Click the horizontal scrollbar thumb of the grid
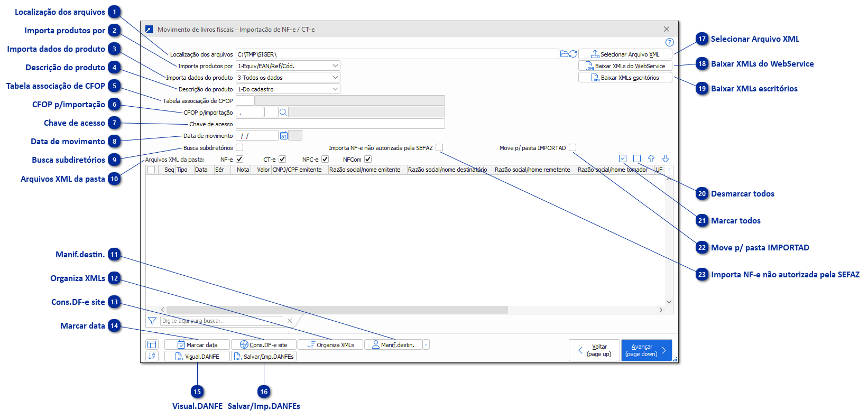 pyautogui.click(x=337, y=310)
